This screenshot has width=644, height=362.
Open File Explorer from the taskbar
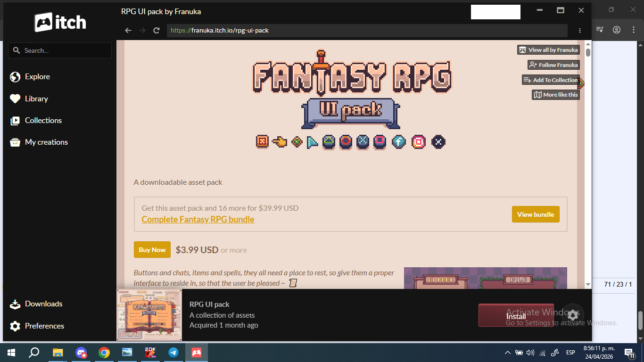click(58, 353)
